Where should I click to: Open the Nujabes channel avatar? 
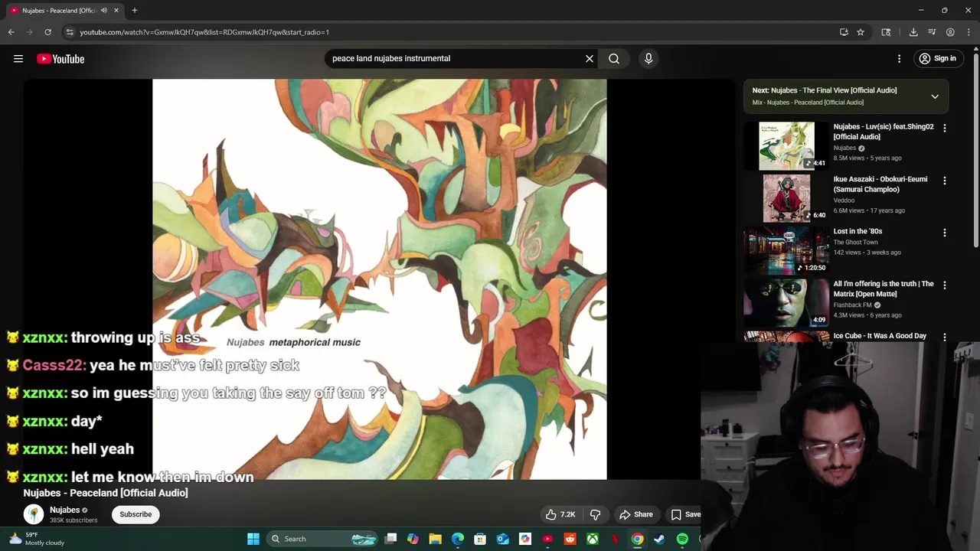[x=34, y=514]
